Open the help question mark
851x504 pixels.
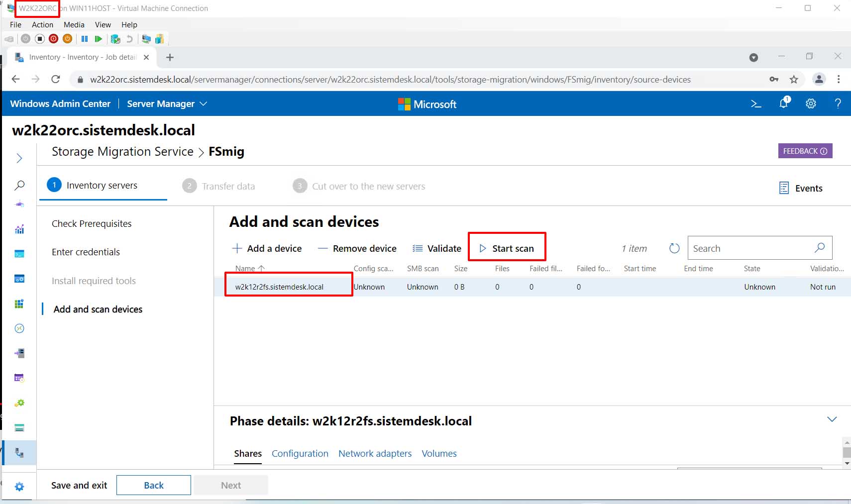click(838, 103)
